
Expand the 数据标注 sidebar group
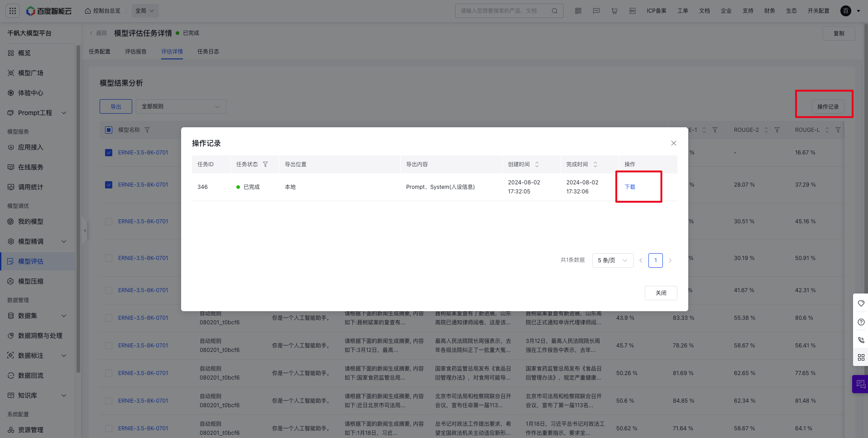64,356
